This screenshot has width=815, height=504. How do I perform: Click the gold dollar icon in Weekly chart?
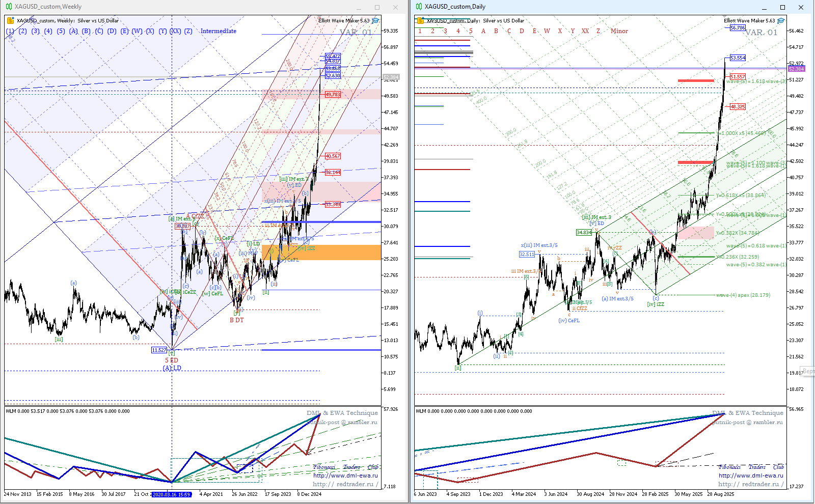click(x=10, y=21)
